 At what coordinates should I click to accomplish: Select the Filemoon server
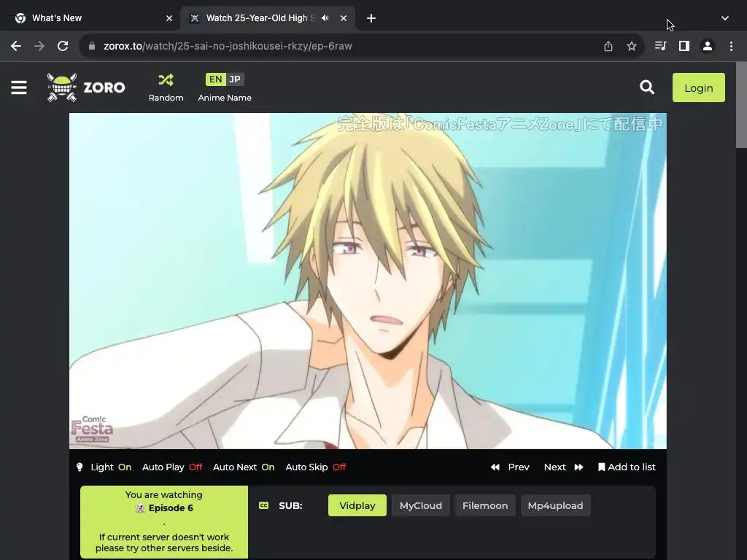click(485, 506)
